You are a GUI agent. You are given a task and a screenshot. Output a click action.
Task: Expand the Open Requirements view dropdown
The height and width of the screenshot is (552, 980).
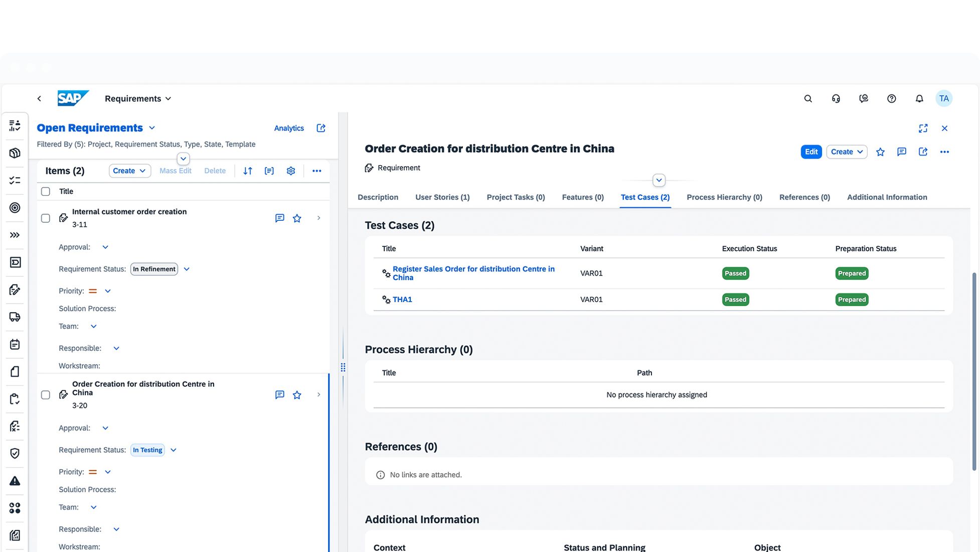[x=152, y=128]
